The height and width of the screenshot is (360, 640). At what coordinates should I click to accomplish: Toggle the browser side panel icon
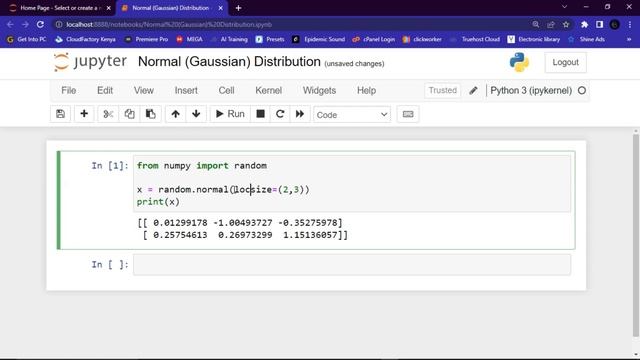600,24
